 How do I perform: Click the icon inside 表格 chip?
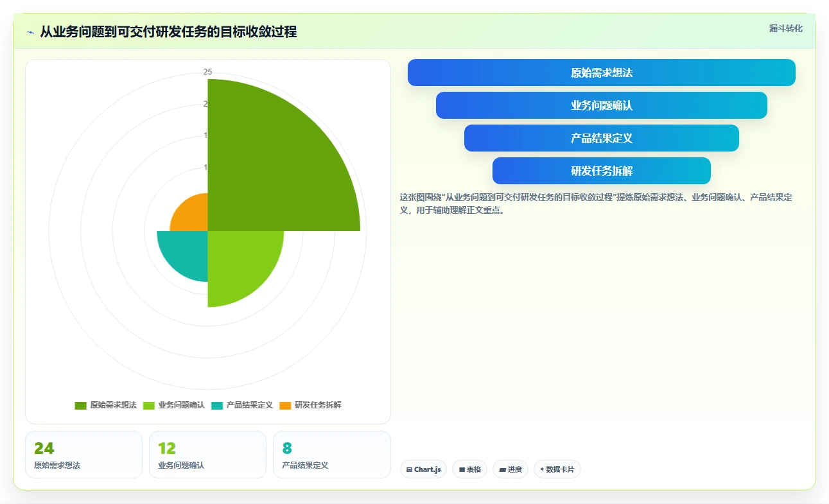[x=462, y=470]
